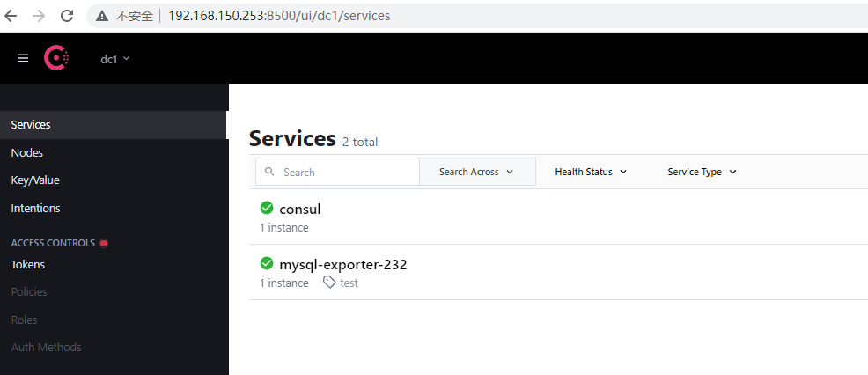Reload the page with refresh icon
The height and width of the screenshot is (375, 868).
coord(67,16)
